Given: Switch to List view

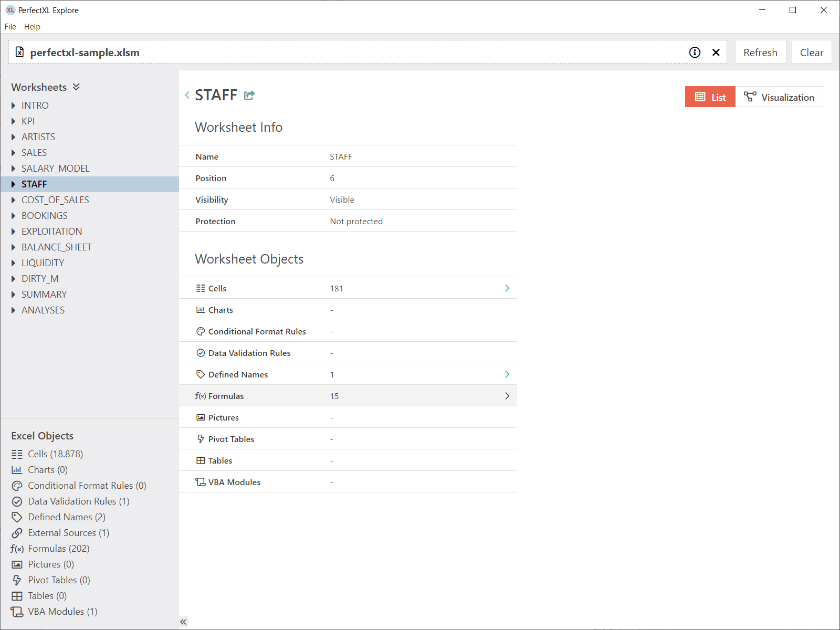Looking at the screenshot, I should (x=710, y=97).
